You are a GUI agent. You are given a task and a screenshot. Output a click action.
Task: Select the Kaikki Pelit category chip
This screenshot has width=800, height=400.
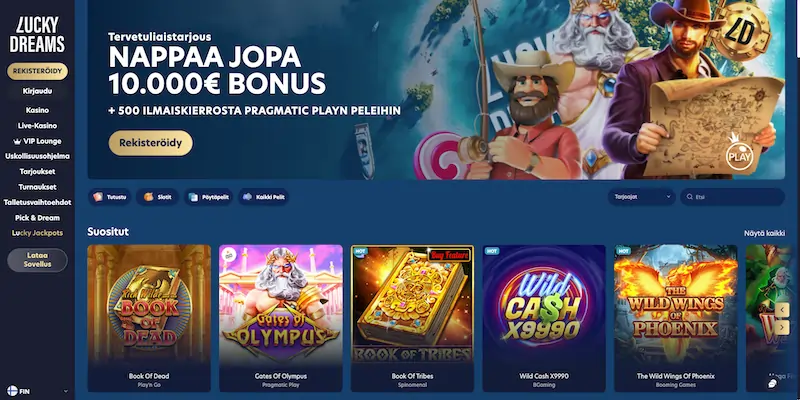(x=263, y=197)
